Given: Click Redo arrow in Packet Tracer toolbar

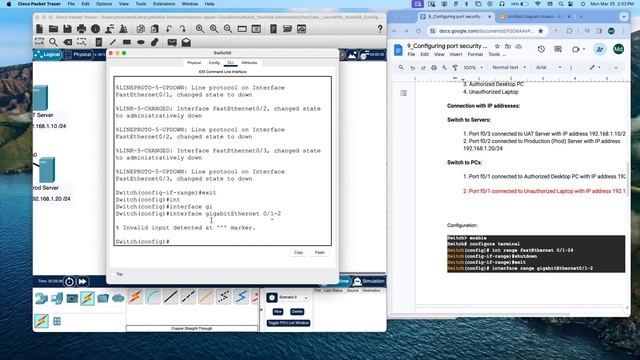Looking at the screenshot, I should pyautogui.click(x=182, y=29).
